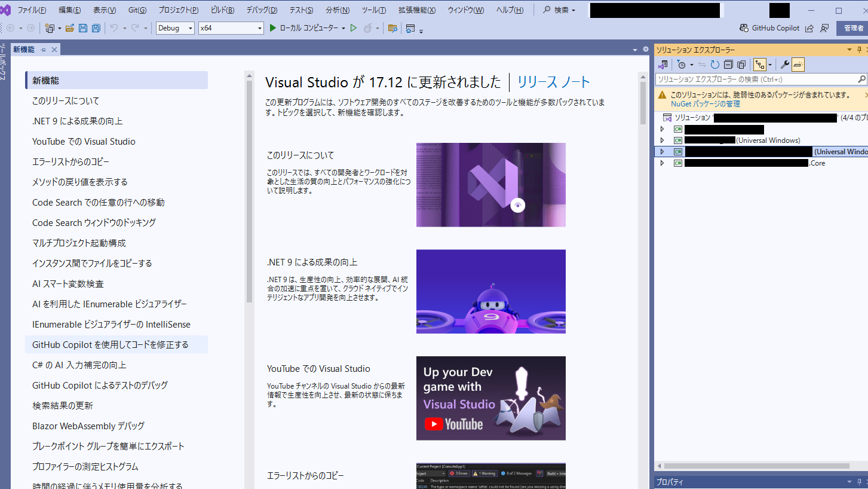Open the GitHub Copilot menu
This screenshot has height=489, width=868.
[769, 28]
